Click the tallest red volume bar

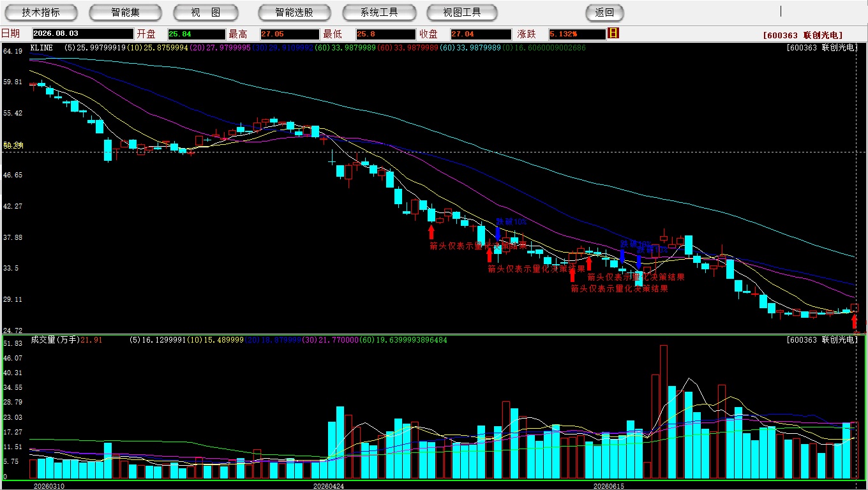(664, 412)
